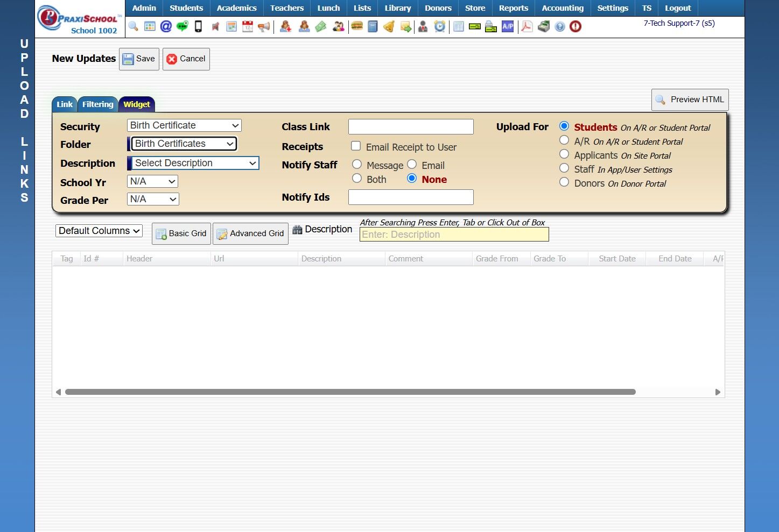Select Donors On Donor Portal option

click(x=564, y=182)
